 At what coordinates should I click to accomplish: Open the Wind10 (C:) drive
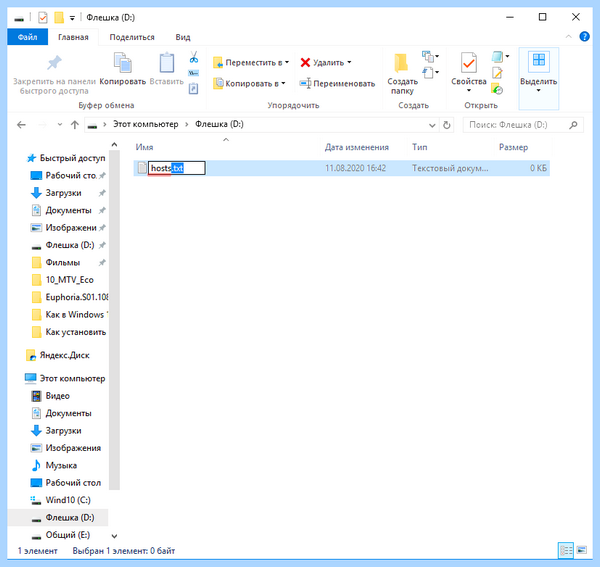coord(61,500)
